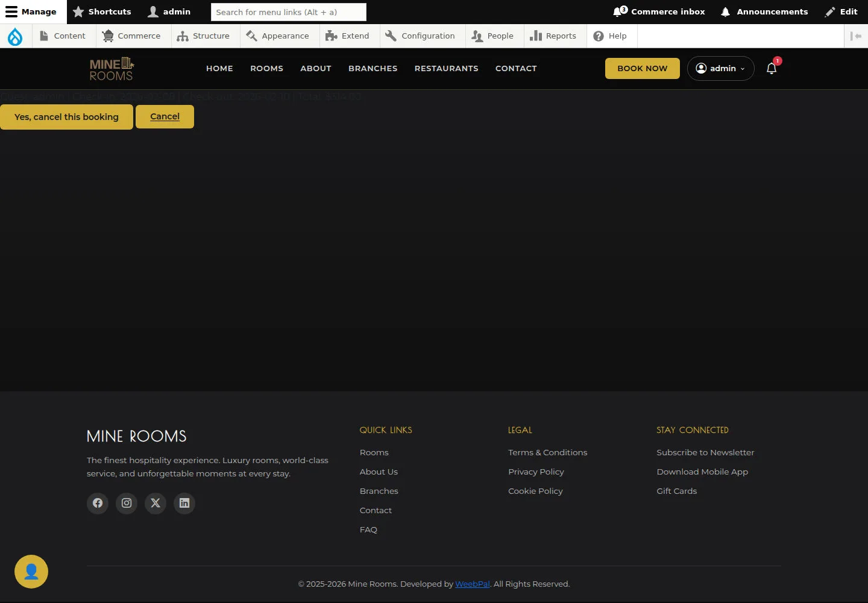
Task: Open the Shortcuts star menu
Action: 102,12
